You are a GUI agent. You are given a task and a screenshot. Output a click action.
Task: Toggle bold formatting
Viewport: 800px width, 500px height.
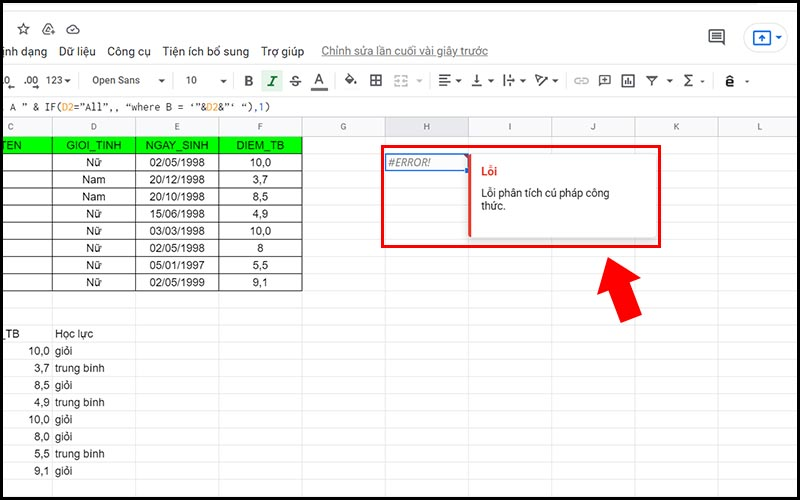coord(248,81)
